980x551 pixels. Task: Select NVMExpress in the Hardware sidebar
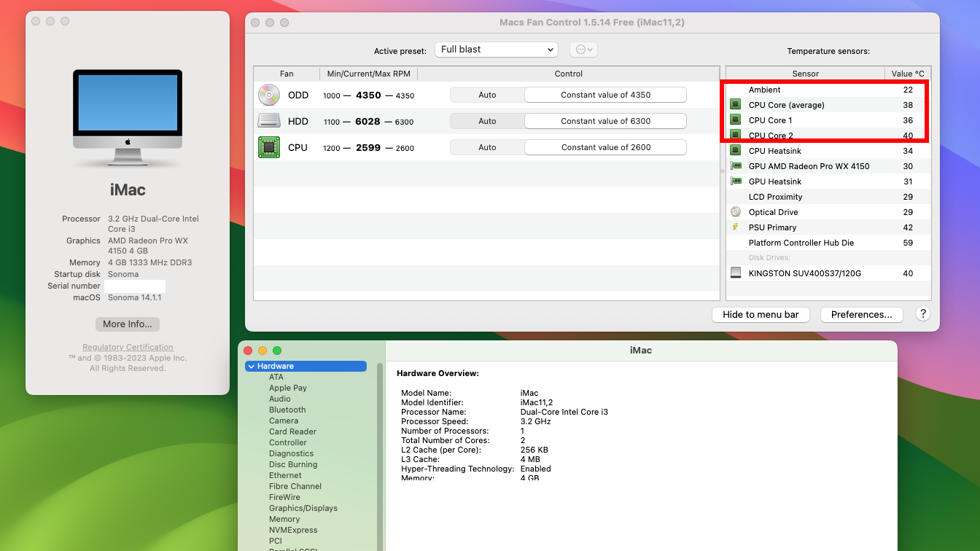(293, 530)
